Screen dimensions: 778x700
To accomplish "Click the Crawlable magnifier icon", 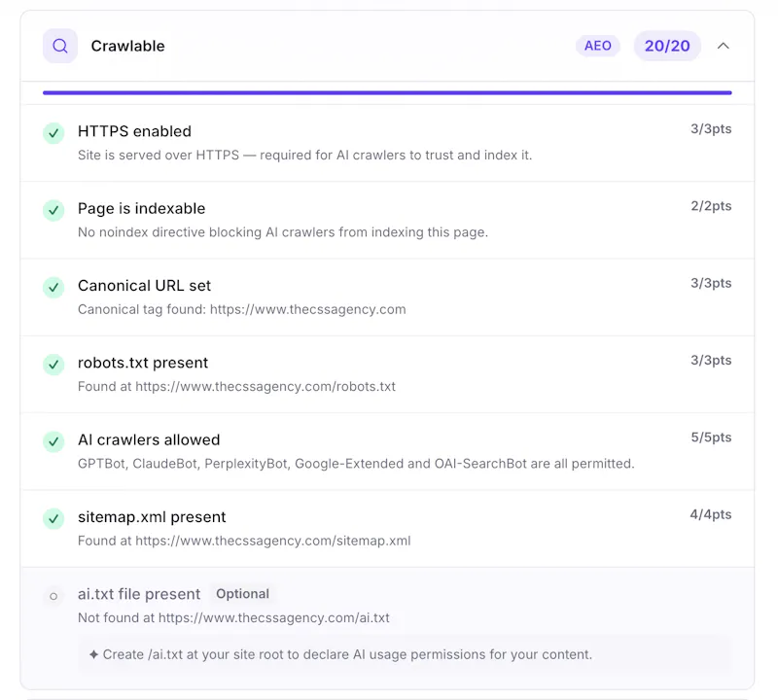I will (x=60, y=46).
